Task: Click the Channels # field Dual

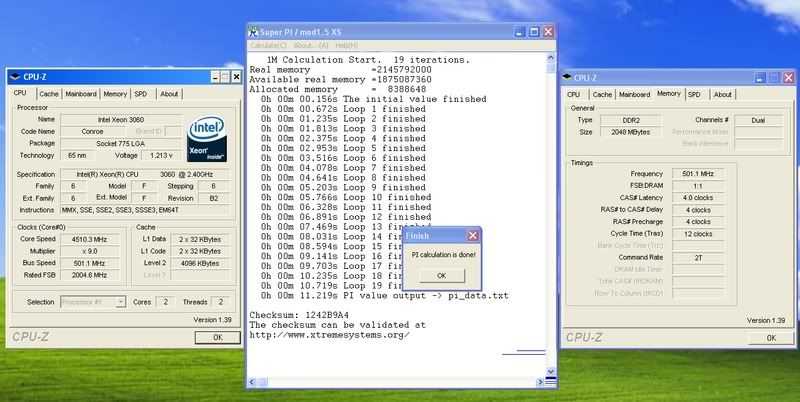Action: tap(758, 120)
